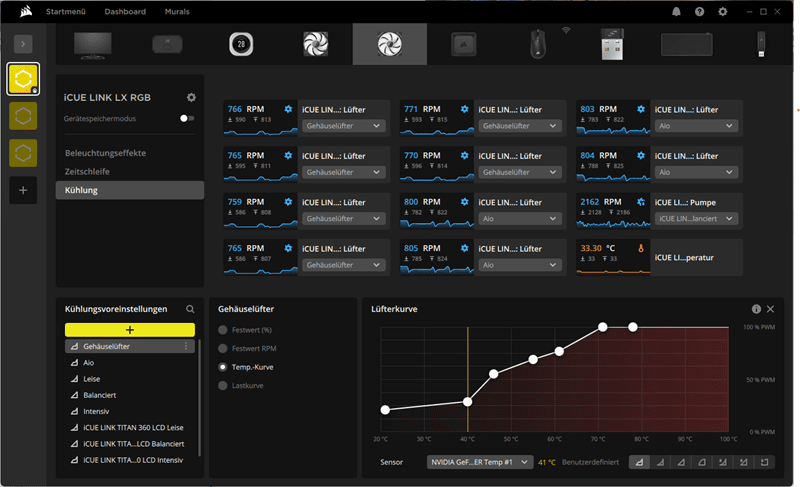Close the Lüfterkurve panel
The image size is (800, 487).
770,309
